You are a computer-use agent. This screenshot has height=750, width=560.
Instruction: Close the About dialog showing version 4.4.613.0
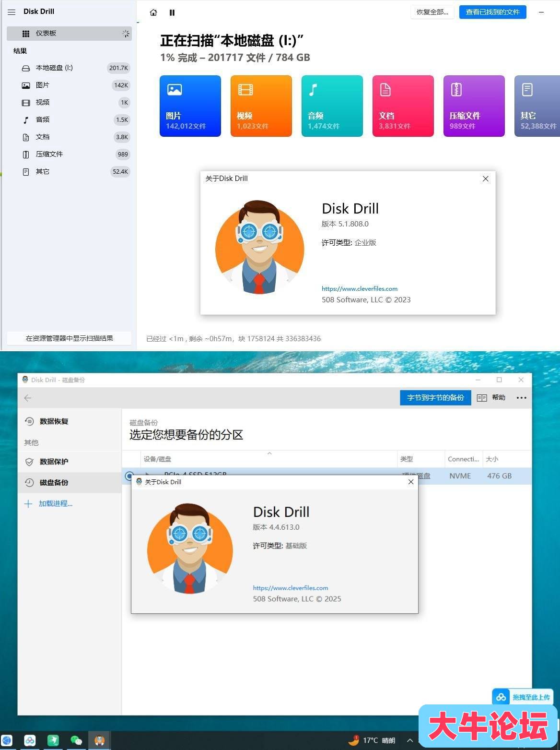click(410, 482)
